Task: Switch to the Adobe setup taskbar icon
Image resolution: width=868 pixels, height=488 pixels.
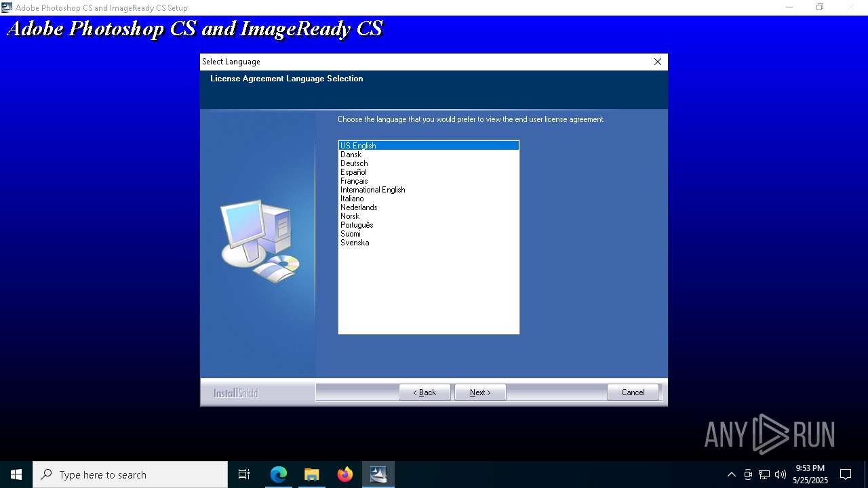Action: (x=378, y=474)
